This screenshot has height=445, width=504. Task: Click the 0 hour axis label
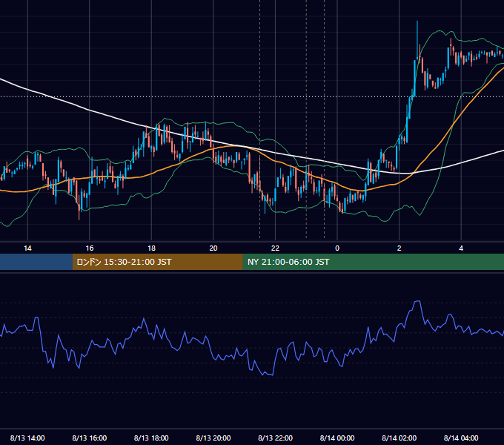(x=337, y=248)
